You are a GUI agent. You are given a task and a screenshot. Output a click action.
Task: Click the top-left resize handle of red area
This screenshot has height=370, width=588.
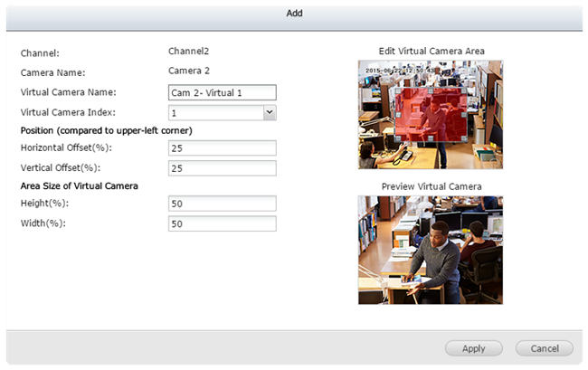point(398,91)
